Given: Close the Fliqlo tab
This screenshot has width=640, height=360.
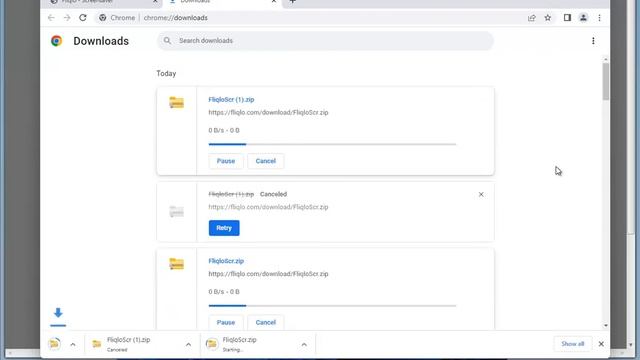Looking at the screenshot, I should click(155, 2).
